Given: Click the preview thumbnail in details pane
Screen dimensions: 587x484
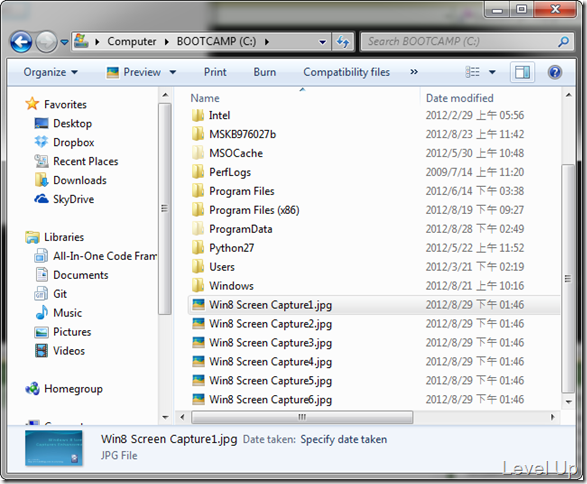Looking at the screenshot, I should tap(54, 448).
